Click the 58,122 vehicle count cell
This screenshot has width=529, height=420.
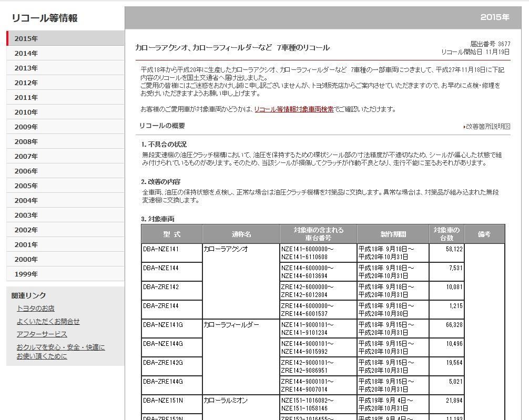point(446,253)
